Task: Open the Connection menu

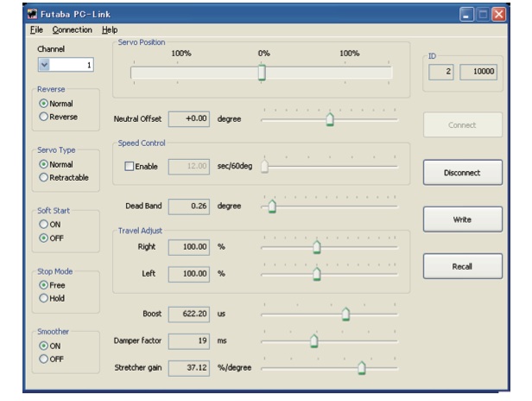Action: click(x=72, y=30)
